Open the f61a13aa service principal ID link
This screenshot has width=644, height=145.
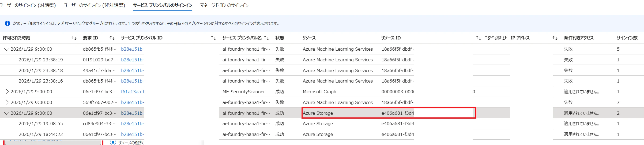(133, 92)
